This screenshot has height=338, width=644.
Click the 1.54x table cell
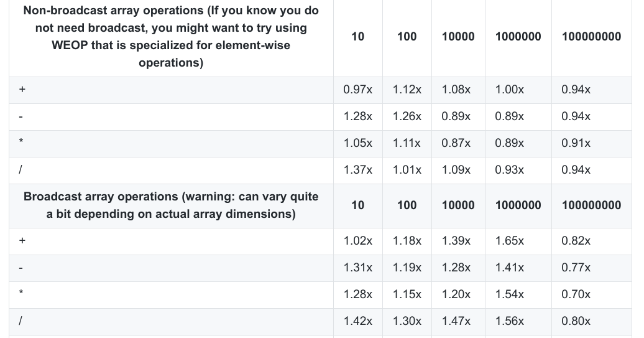(510, 294)
